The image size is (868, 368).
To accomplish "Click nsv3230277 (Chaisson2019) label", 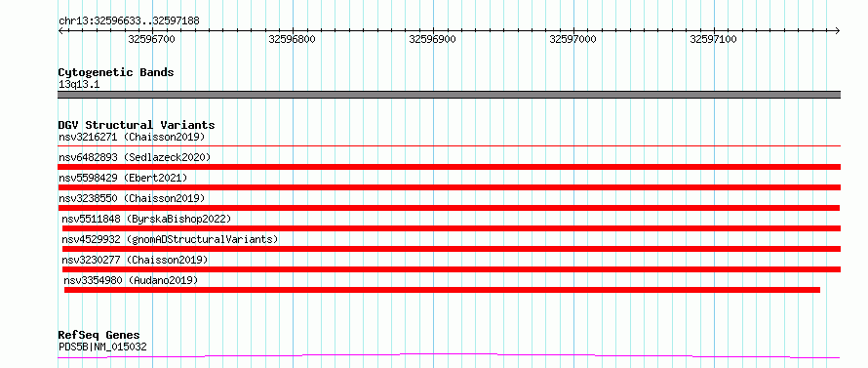I will point(135,260).
